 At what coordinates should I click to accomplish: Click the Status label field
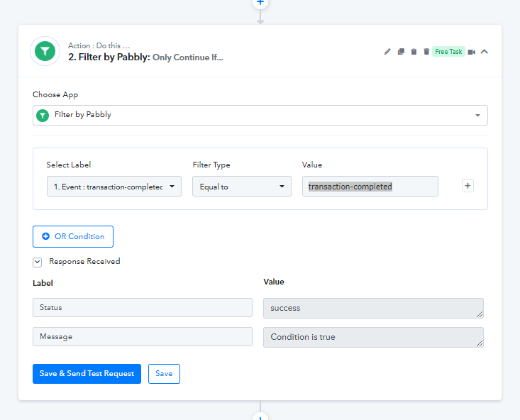coord(143,307)
